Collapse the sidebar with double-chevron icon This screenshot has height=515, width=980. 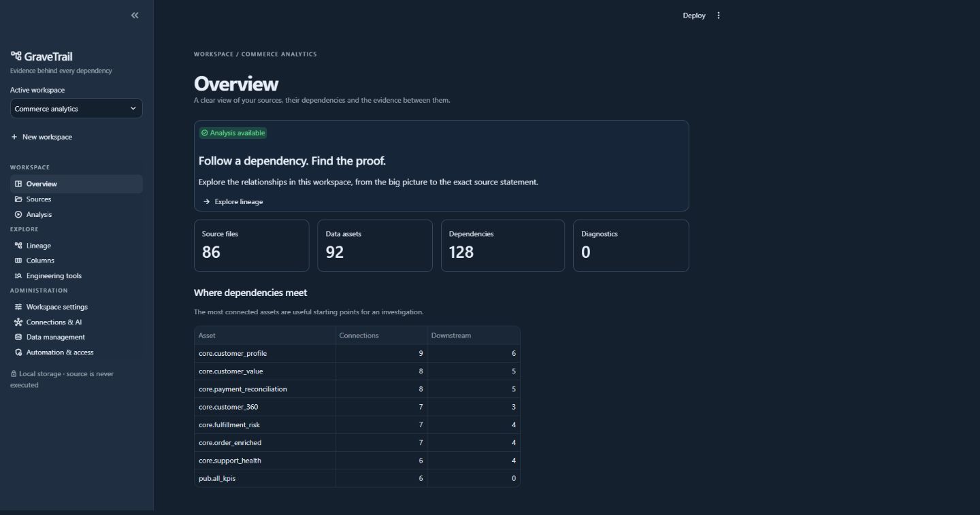(135, 15)
